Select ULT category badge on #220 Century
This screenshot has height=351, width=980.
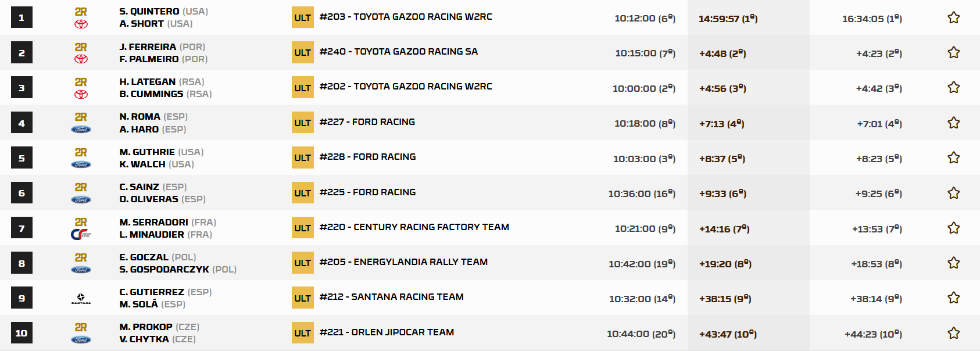(x=303, y=228)
